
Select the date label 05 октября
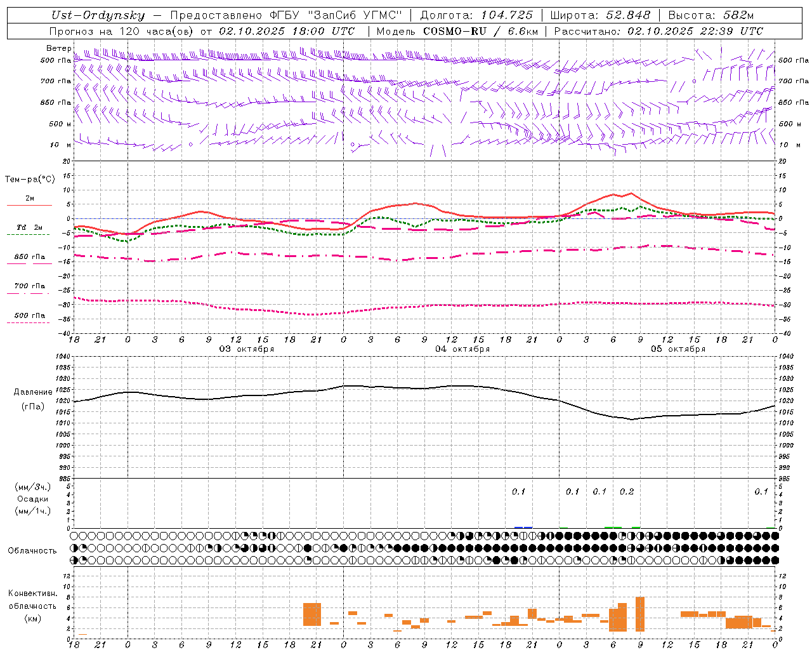click(678, 349)
